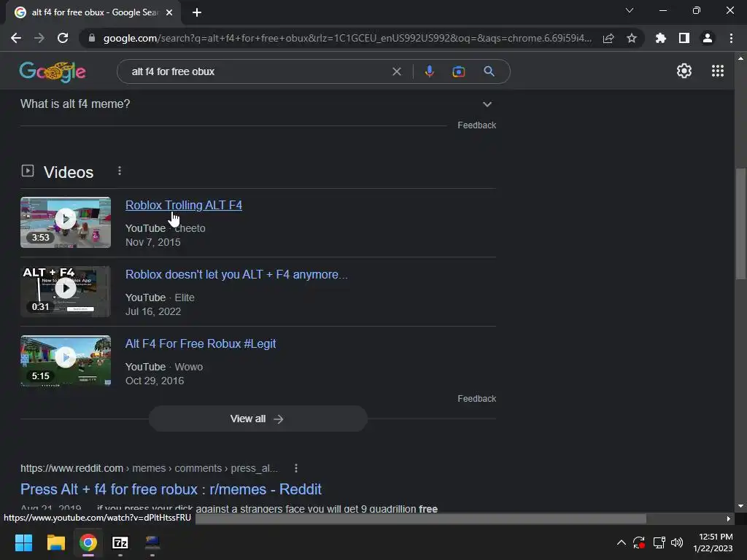The image size is (747, 560).
Task: Open the Chrome extensions puzzle icon
Action: point(661,38)
